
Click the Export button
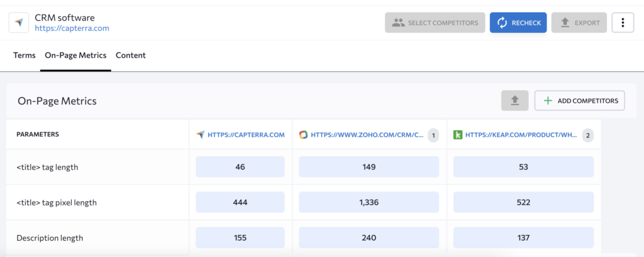(x=579, y=23)
